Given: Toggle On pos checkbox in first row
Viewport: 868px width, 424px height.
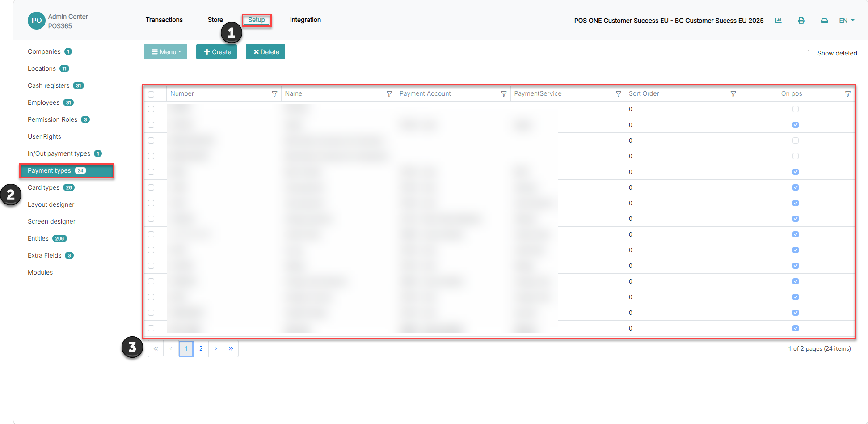Looking at the screenshot, I should [796, 109].
